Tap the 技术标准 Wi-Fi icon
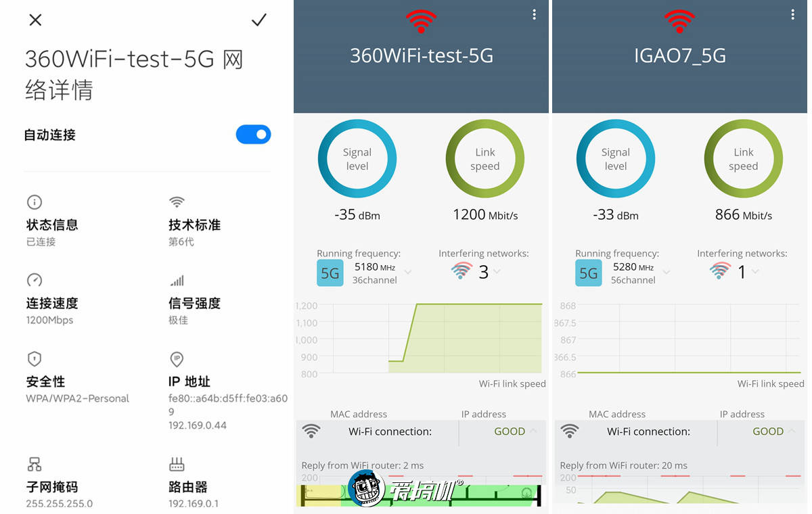Screen dimensions: 812x514 [177, 202]
